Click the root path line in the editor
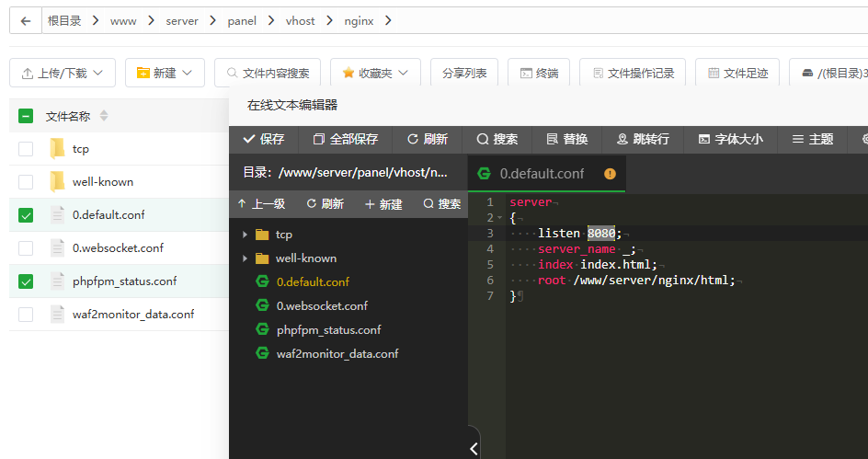The image size is (868, 459). [x=636, y=281]
